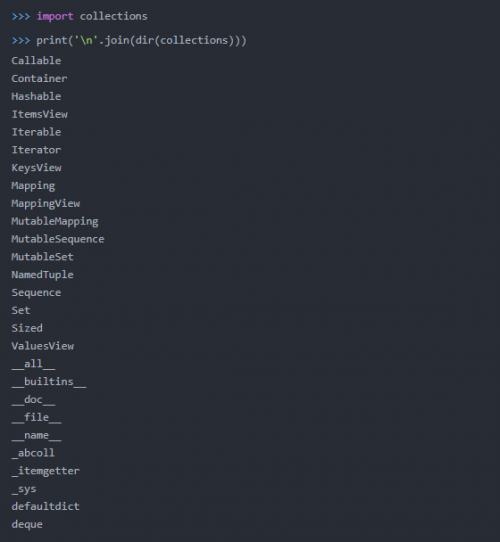The image size is (500, 542).
Task: Click the __file__ entry
Action: coord(36,418)
